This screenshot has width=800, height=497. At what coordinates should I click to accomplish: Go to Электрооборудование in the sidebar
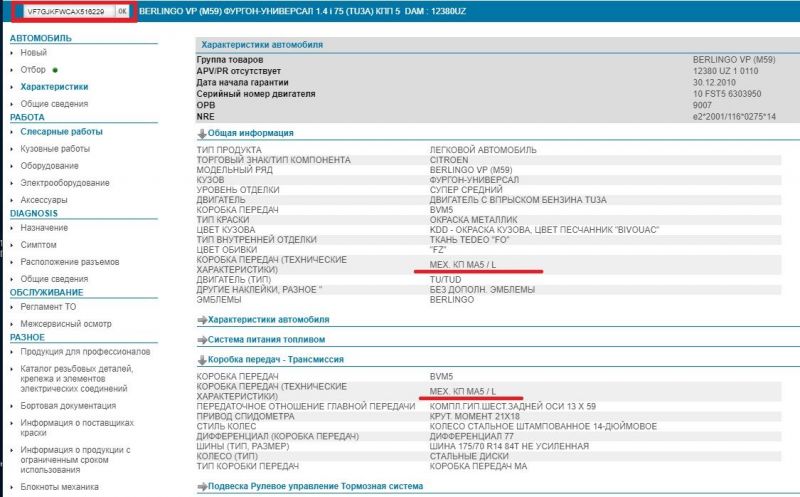click(x=65, y=183)
